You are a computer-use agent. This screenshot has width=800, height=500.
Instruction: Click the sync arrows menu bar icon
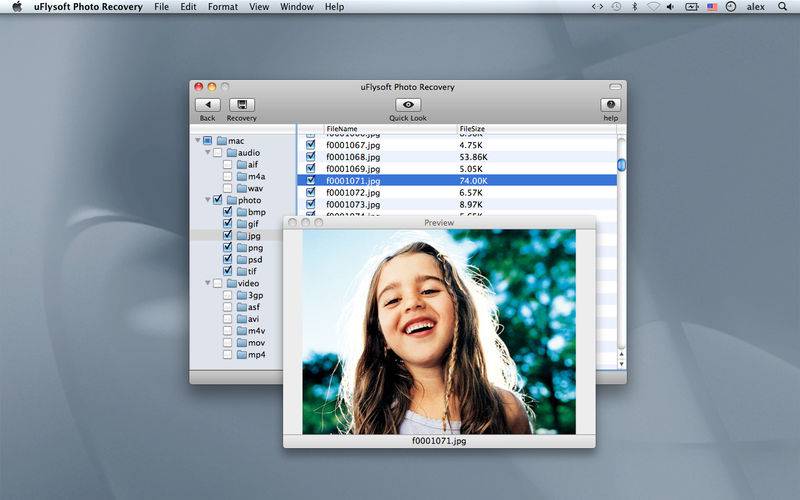pos(597,7)
